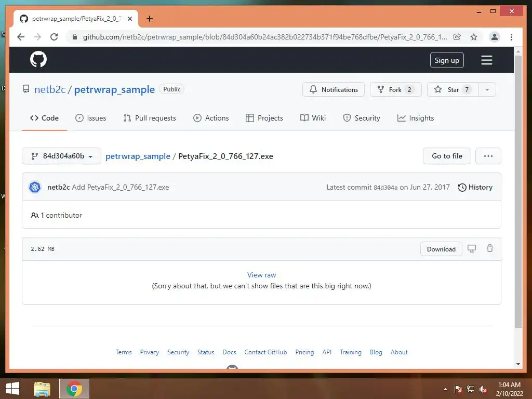Image resolution: width=532 pixels, height=399 pixels.
Task: Click the Terms footer link
Action: pos(124,352)
